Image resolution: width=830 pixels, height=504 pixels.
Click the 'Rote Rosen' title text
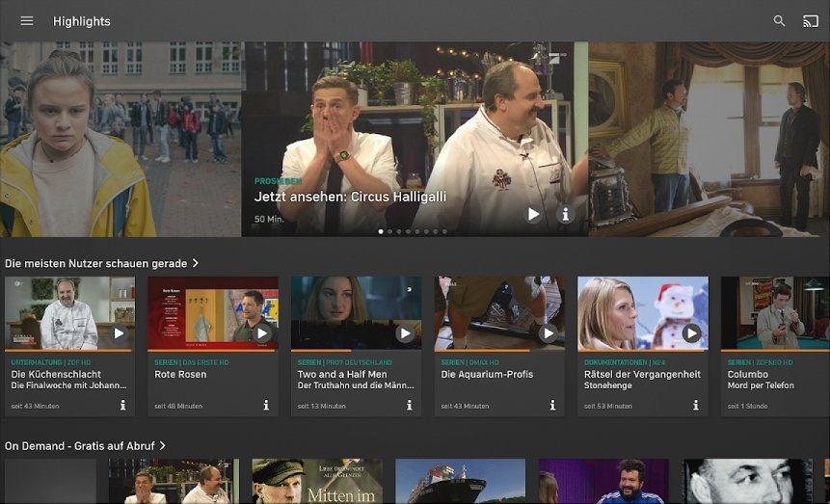pyautogui.click(x=180, y=374)
